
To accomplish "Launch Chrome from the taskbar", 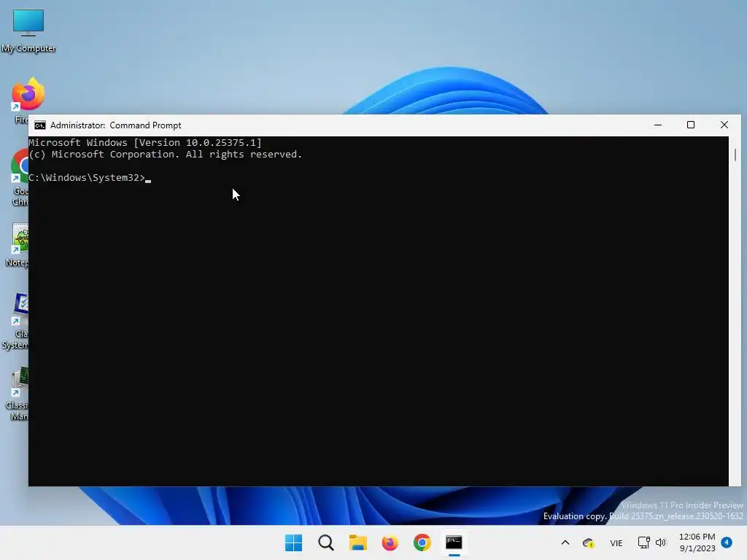I will coord(422,542).
